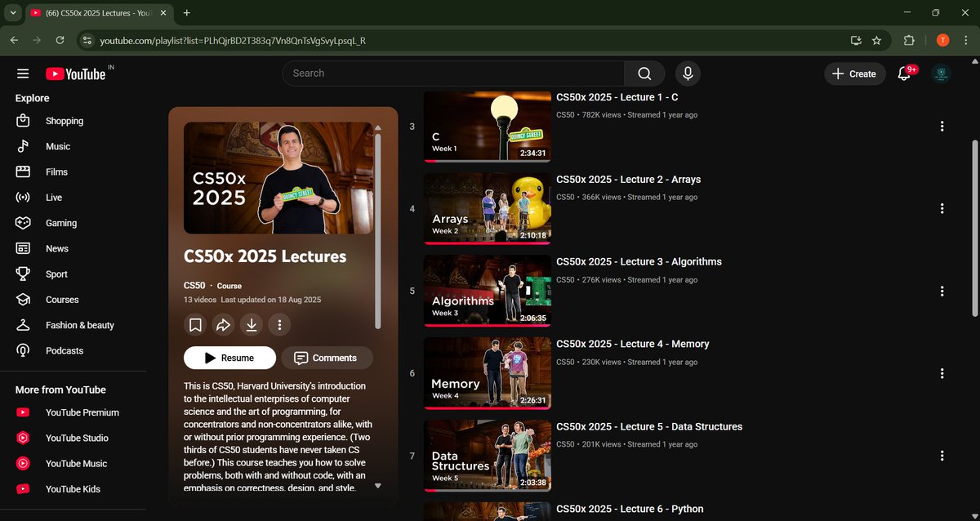The height and width of the screenshot is (521, 980).
Task: Share the CS50x playlist
Action: point(223,325)
